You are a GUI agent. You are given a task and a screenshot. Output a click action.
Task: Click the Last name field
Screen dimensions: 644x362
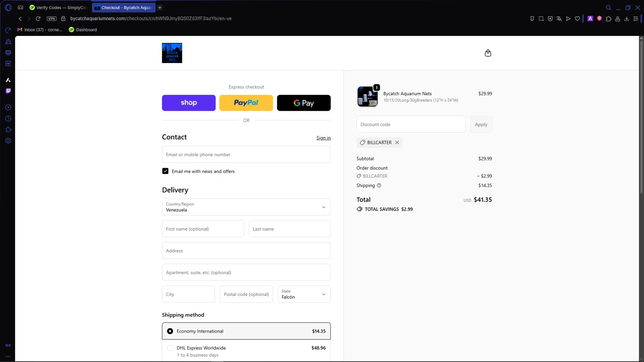pyautogui.click(x=290, y=229)
